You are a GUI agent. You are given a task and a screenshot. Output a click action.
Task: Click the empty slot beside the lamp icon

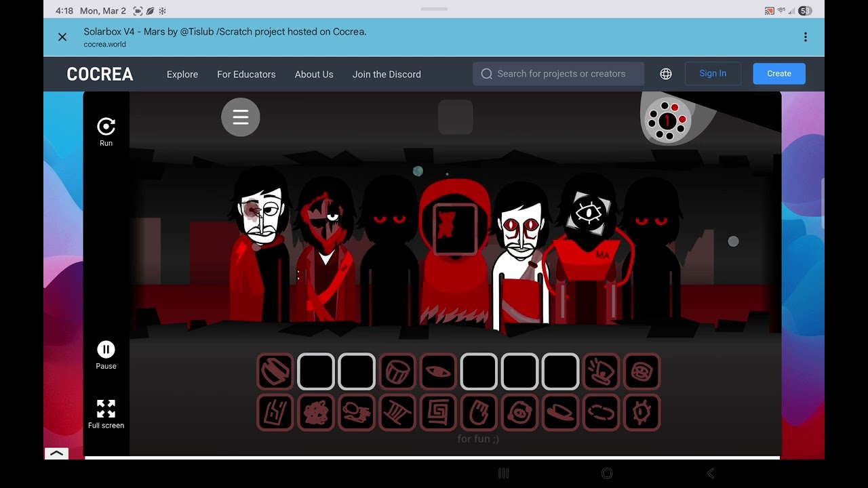pyautogui.click(x=560, y=371)
